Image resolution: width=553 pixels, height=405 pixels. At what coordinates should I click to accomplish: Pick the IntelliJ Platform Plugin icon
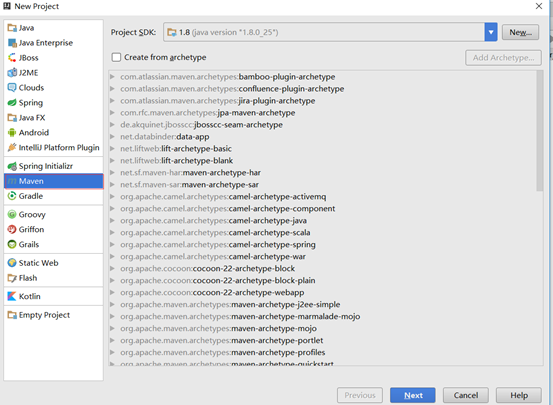pyautogui.click(x=12, y=147)
